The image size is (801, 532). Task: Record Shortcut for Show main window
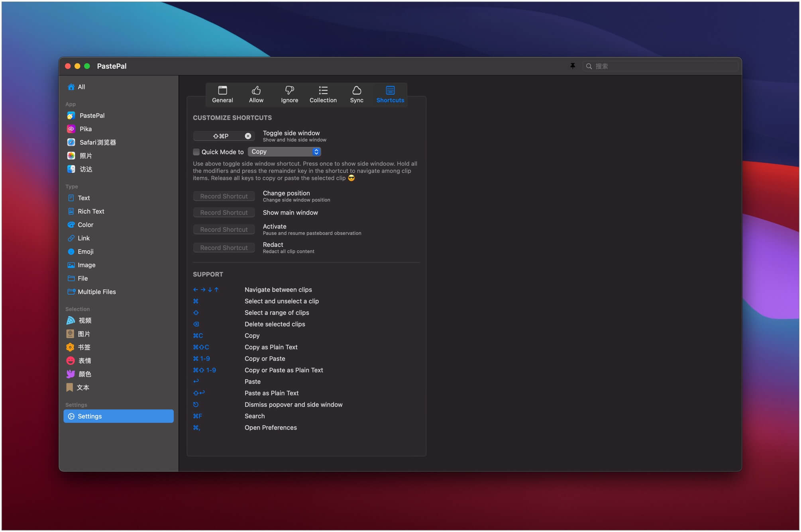pyautogui.click(x=224, y=213)
